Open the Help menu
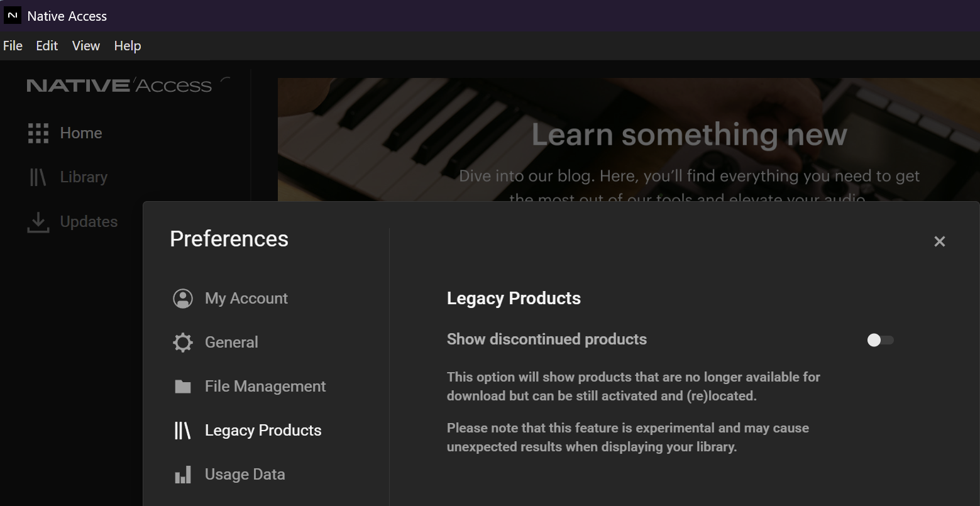Screen dimensions: 980x506 pos(128,46)
